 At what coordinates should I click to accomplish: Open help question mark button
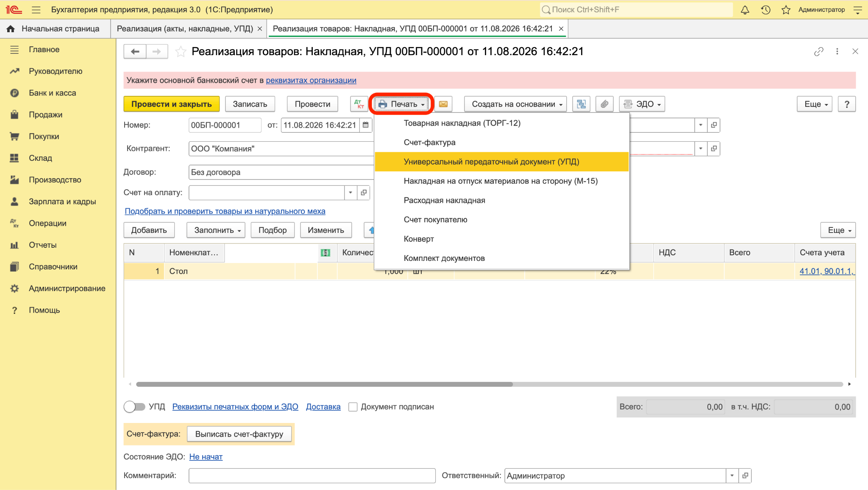(x=847, y=104)
